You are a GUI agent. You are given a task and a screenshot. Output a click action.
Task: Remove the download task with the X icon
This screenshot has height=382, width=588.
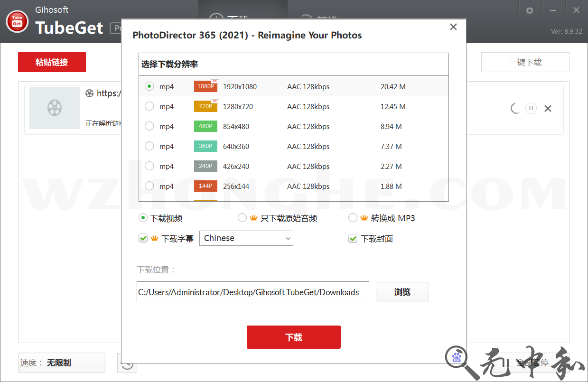click(548, 109)
